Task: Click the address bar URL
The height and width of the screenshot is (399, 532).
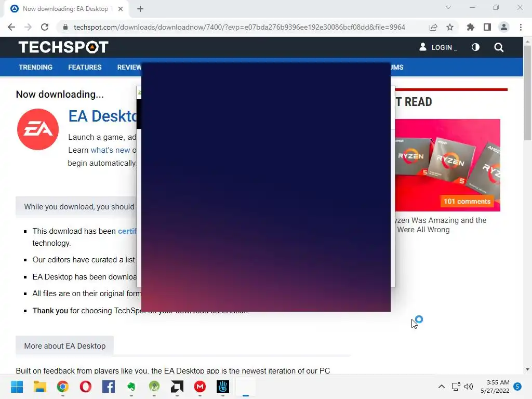Action: coord(239,27)
